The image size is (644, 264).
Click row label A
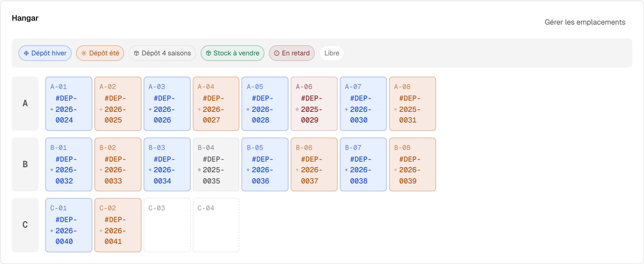(25, 104)
